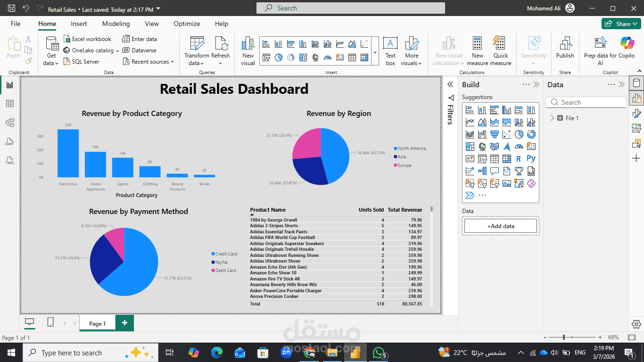The width and height of the screenshot is (644, 362).
Task: Expand the ribbon visuals gallery arrow
Action: click(x=375, y=52)
